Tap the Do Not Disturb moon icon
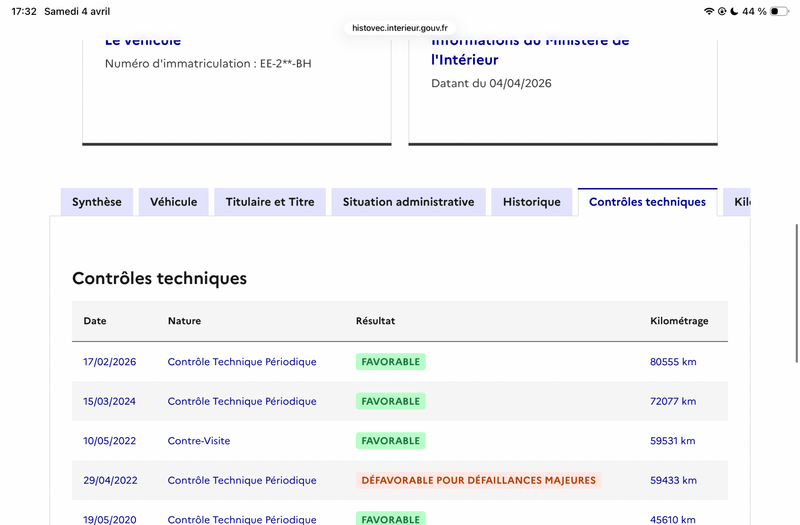The image size is (800, 525). [x=733, y=11]
